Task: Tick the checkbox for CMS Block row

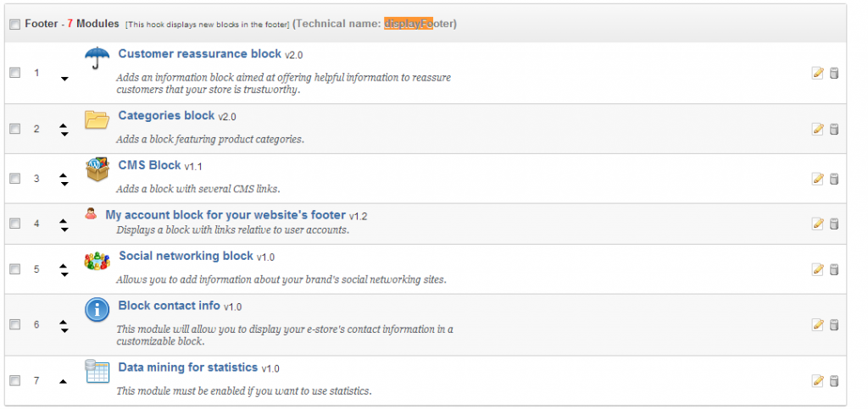Action: pos(14,179)
